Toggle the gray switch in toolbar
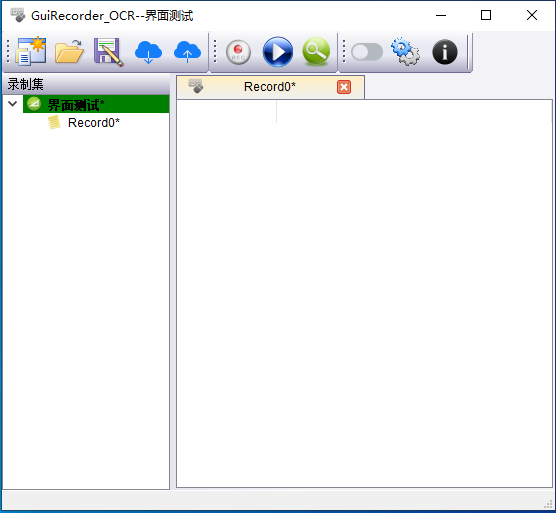The height and width of the screenshot is (513, 556). pos(367,52)
